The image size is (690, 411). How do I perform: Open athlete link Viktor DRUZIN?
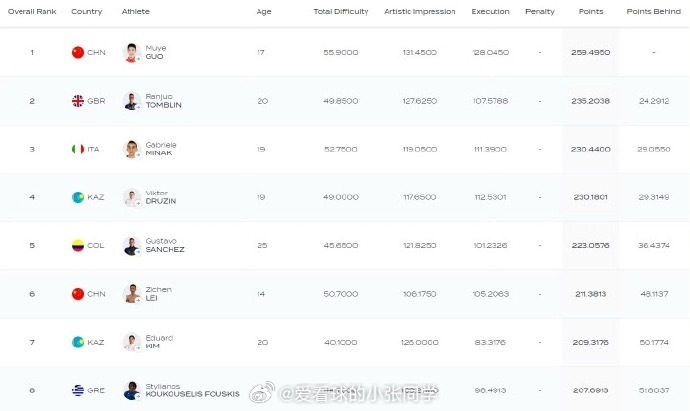[161, 197]
